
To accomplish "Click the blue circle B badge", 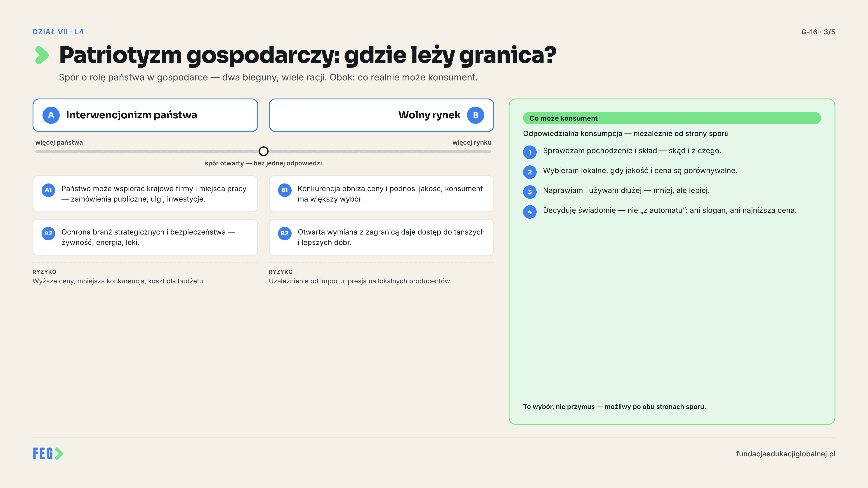I will click(475, 115).
